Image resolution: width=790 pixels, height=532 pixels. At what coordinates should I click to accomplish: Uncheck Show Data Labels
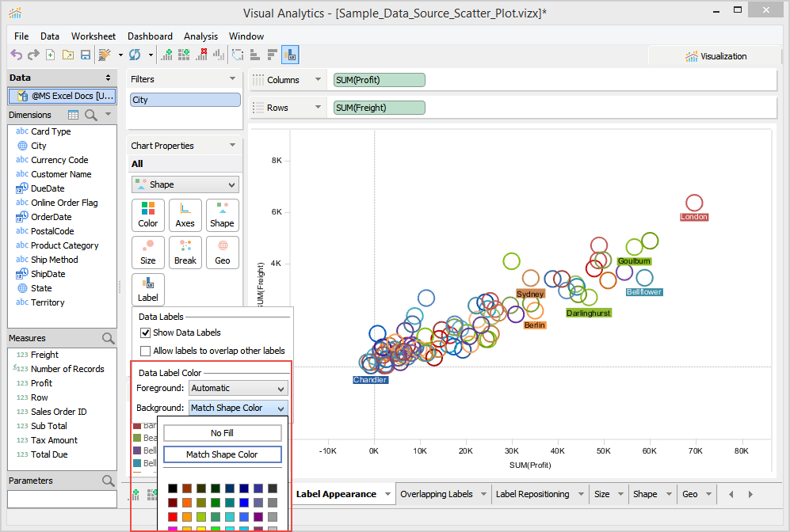tap(146, 333)
